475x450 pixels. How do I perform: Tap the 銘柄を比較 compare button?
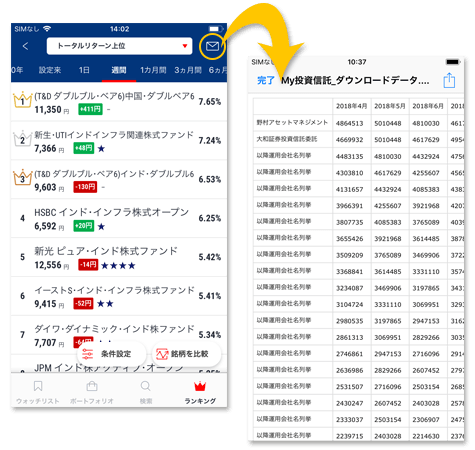187,354
